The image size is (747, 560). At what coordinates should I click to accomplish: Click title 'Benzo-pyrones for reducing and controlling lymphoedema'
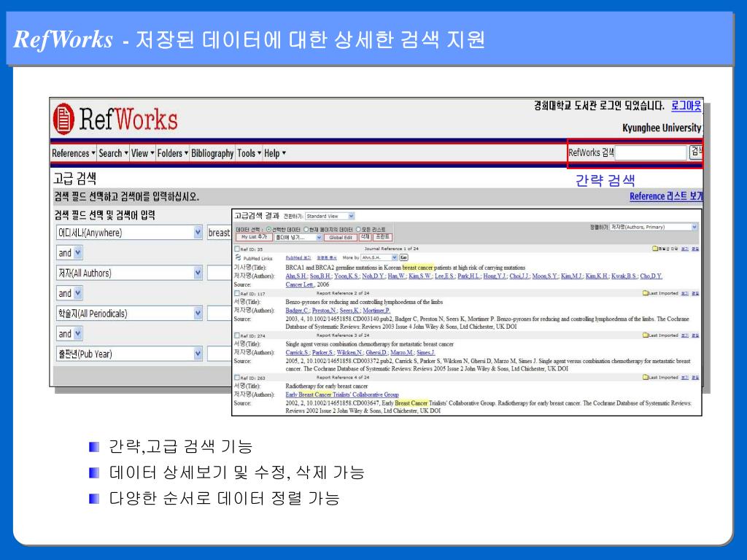point(364,302)
